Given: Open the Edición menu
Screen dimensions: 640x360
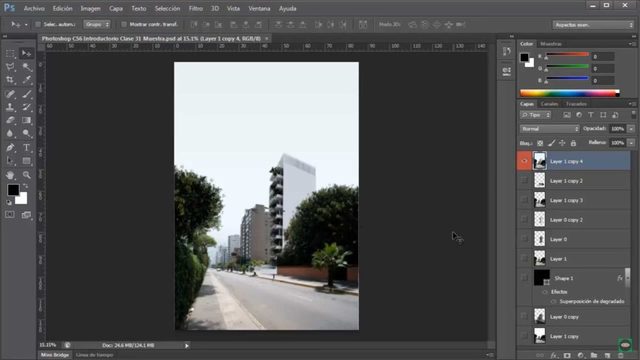Looking at the screenshot, I should pyautogui.click(x=62, y=8).
